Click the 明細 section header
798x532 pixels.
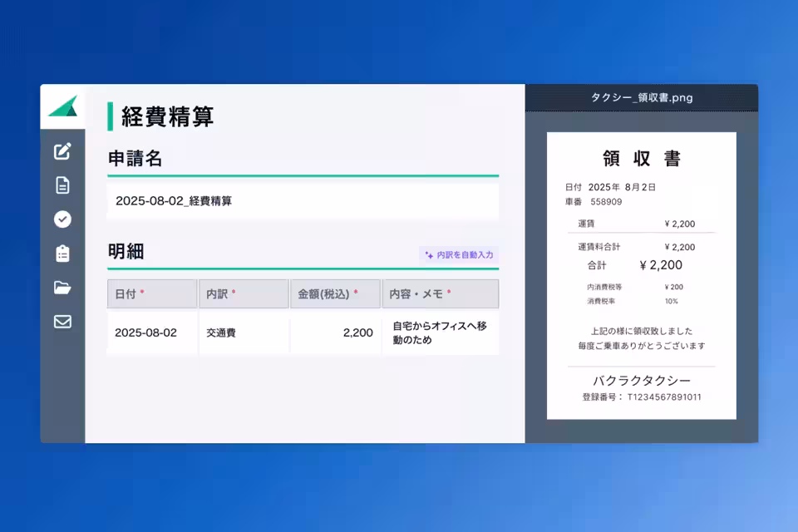(127, 252)
